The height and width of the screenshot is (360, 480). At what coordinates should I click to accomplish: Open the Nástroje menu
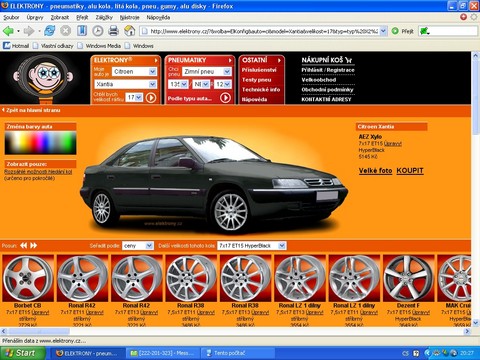(x=129, y=17)
